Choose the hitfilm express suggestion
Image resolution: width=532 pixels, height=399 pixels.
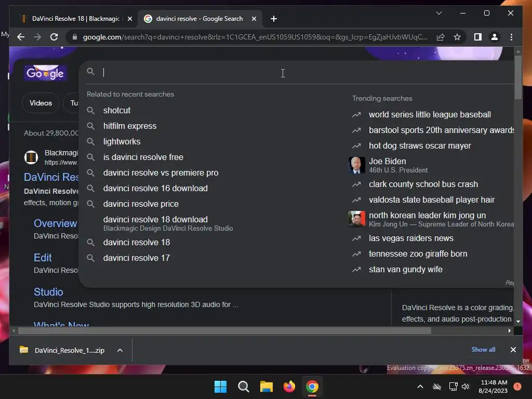(129, 126)
